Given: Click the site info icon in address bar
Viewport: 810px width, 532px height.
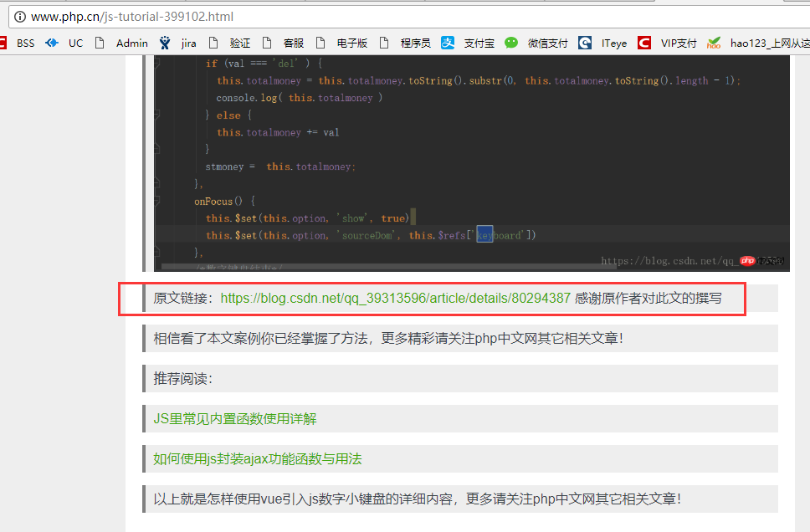Looking at the screenshot, I should coord(19,17).
